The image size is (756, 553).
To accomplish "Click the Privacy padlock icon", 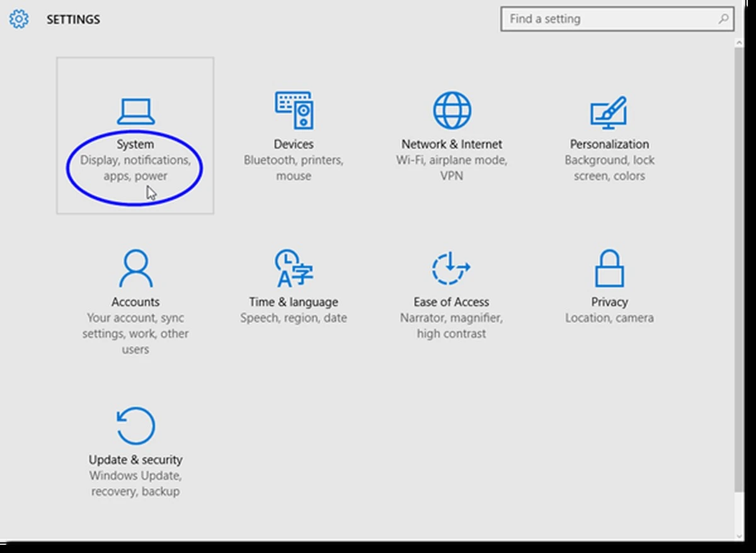I will point(609,268).
